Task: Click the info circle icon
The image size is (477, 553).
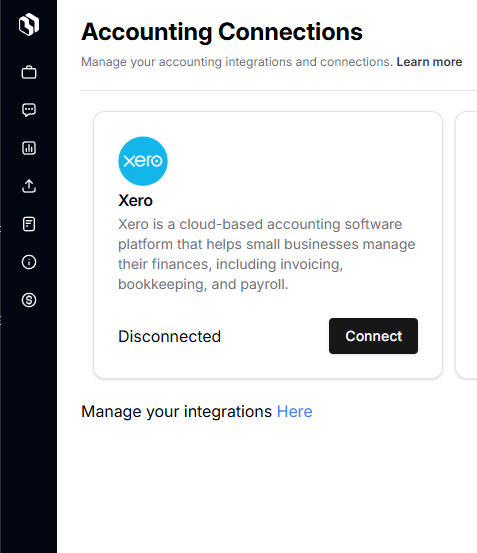Action: tap(29, 262)
